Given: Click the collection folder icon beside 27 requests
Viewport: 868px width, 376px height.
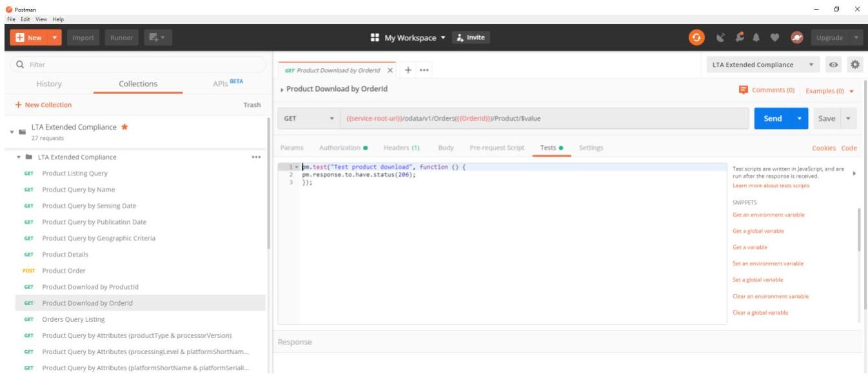Looking at the screenshot, I should tap(23, 132).
